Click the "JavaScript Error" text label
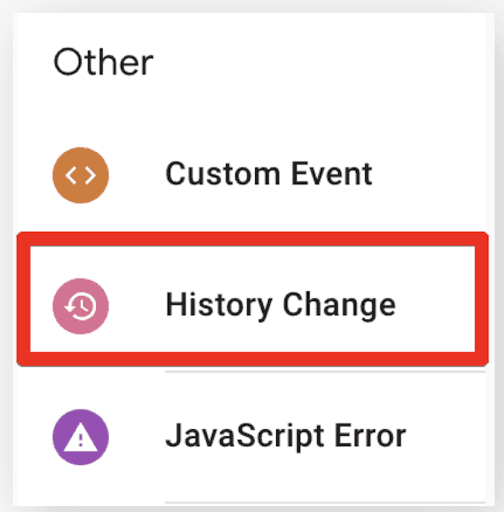This screenshot has height=512, width=504. (286, 437)
